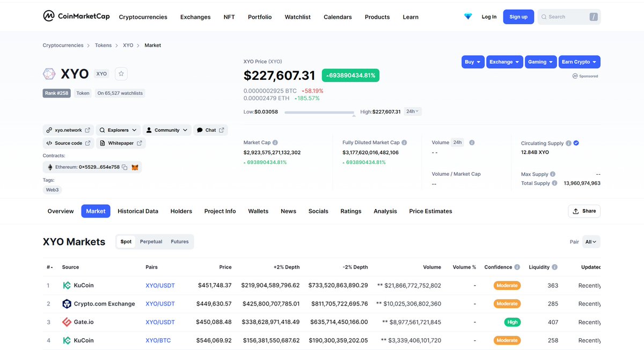Click the Share button
The width and height of the screenshot is (644, 350).
(584, 211)
